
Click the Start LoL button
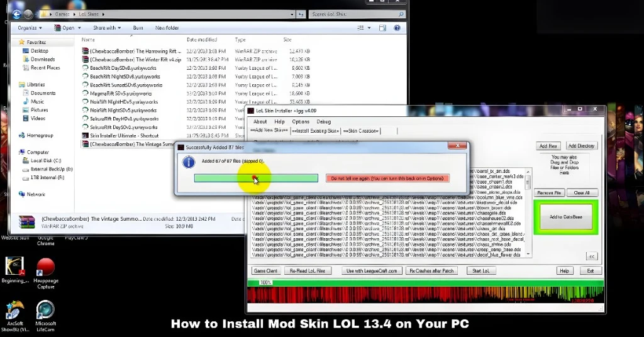coord(481,271)
